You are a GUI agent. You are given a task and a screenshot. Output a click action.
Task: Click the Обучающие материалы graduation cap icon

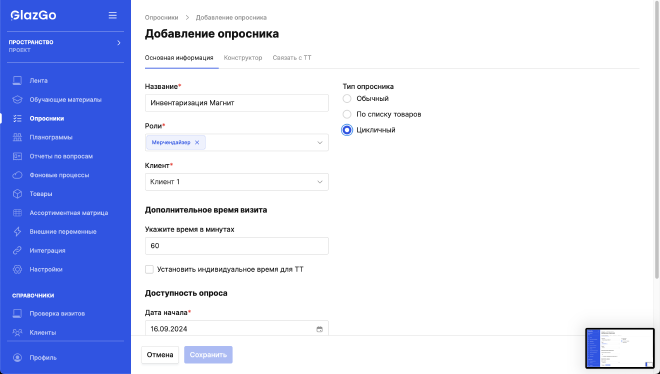(x=17, y=100)
